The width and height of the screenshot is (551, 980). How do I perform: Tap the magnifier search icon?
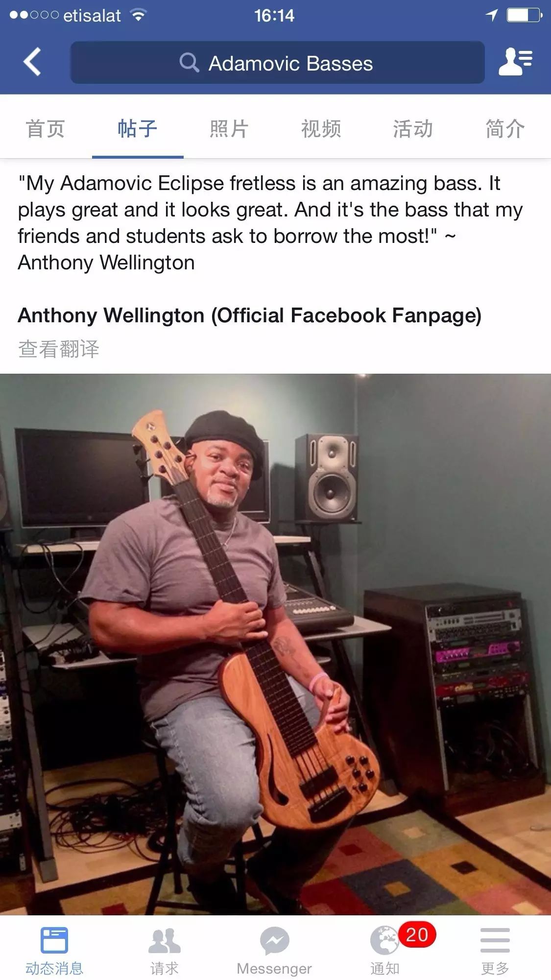(x=189, y=63)
